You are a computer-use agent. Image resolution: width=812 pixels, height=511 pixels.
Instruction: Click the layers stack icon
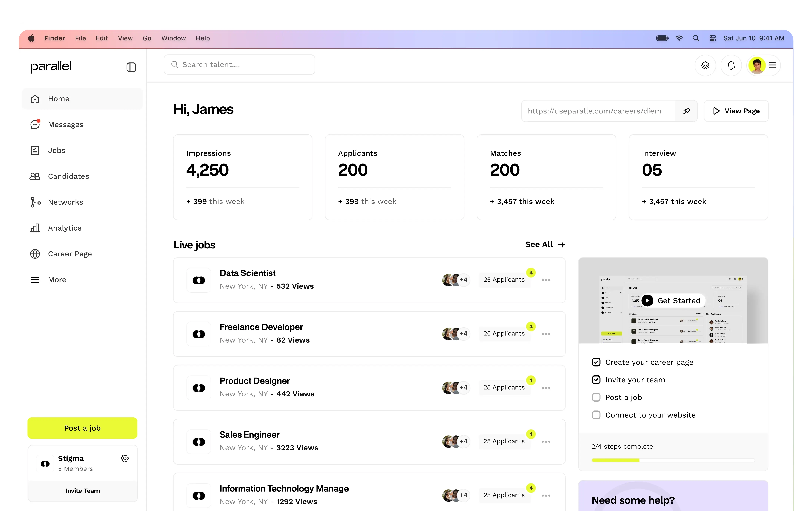tap(705, 65)
